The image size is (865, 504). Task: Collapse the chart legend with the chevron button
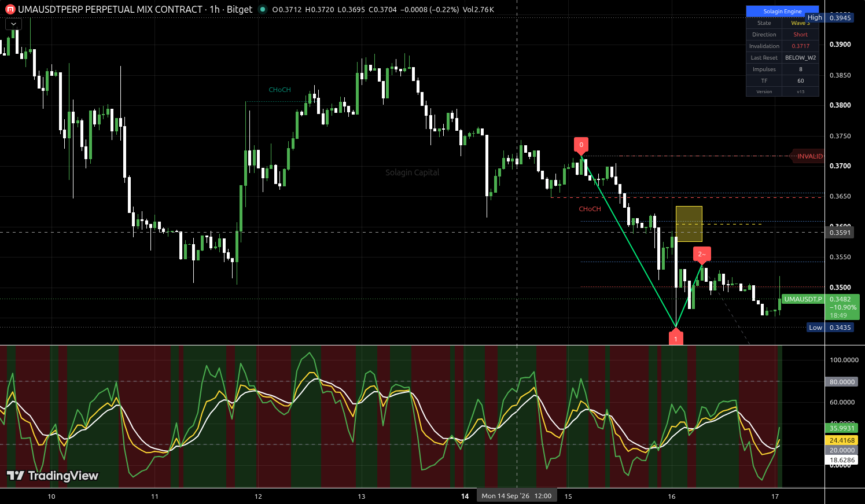point(13,24)
